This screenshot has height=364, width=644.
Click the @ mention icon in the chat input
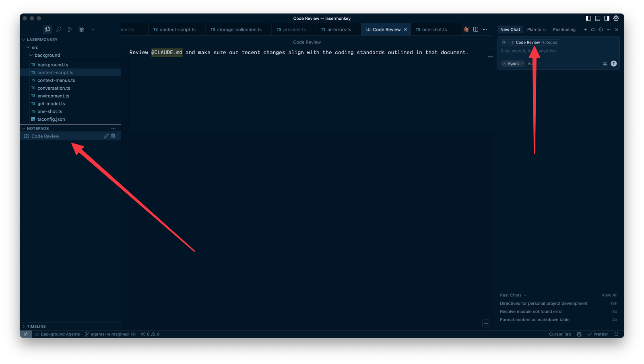(x=503, y=42)
